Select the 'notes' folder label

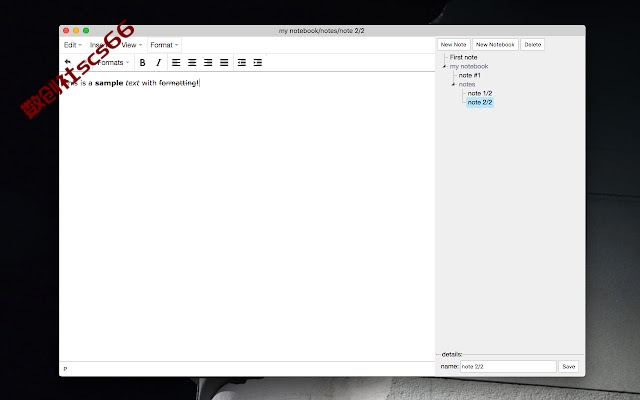click(467, 84)
